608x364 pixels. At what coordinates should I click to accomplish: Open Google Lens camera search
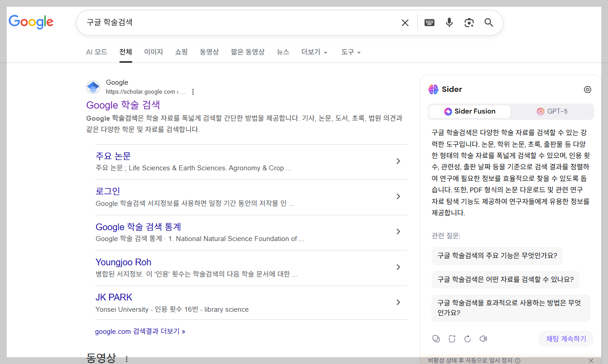pyautogui.click(x=469, y=22)
